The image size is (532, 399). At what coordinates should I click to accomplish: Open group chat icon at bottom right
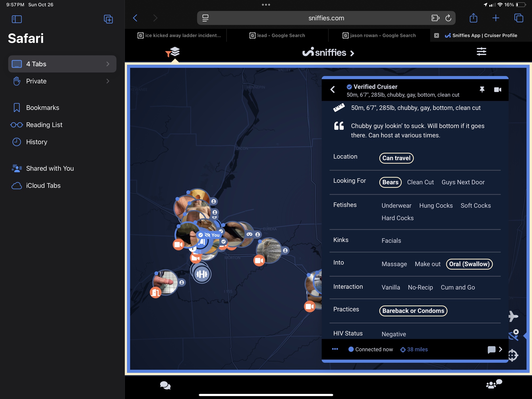493,384
